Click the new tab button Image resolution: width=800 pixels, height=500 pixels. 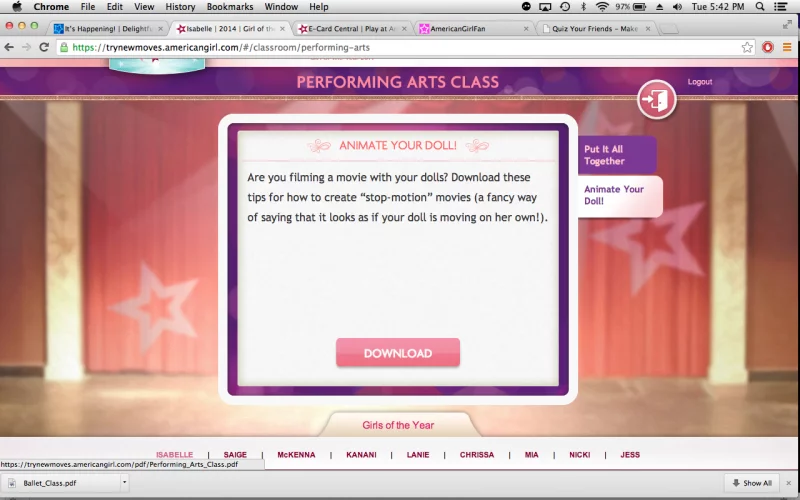(x=668, y=29)
